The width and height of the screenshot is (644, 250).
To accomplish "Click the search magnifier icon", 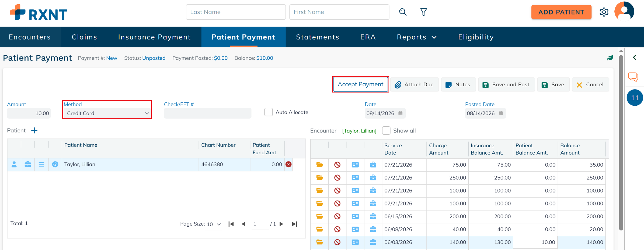I will [x=403, y=12].
